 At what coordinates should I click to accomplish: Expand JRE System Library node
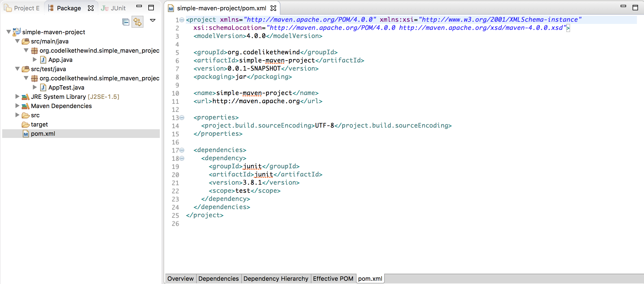click(x=17, y=96)
